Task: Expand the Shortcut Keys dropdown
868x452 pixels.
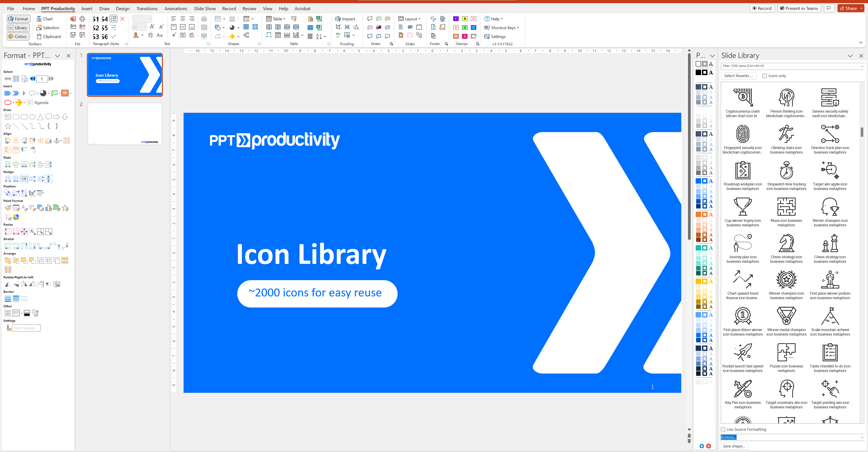Action: [x=502, y=28]
